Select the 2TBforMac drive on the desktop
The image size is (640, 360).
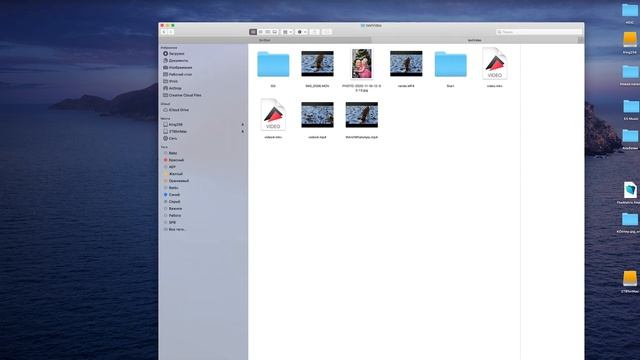(630, 278)
